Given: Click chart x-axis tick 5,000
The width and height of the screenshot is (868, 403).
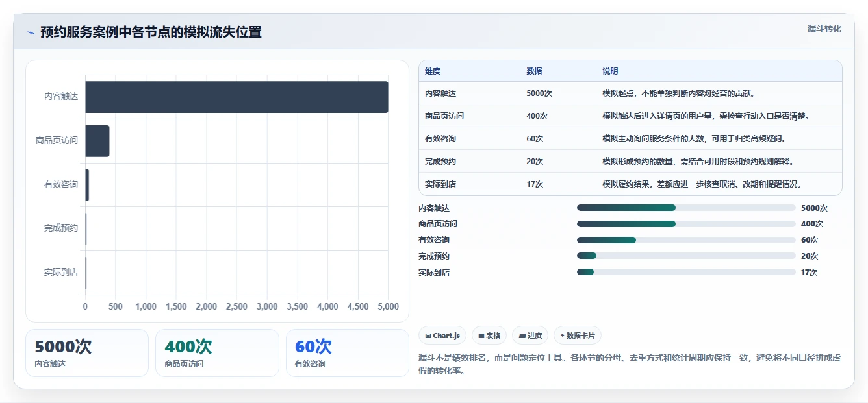Looking at the screenshot, I should (x=388, y=307).
